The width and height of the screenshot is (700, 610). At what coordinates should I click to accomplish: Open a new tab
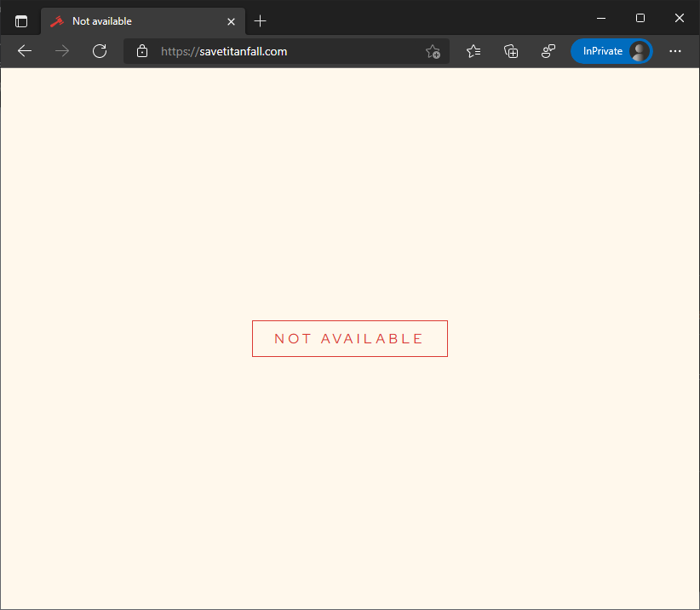tap(261, 21)
